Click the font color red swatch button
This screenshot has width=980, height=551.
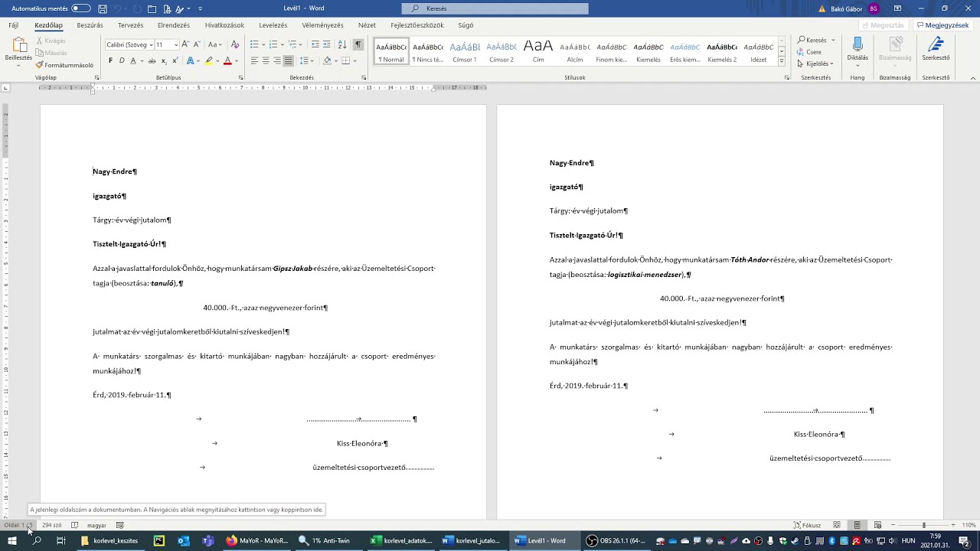point(227,60)
